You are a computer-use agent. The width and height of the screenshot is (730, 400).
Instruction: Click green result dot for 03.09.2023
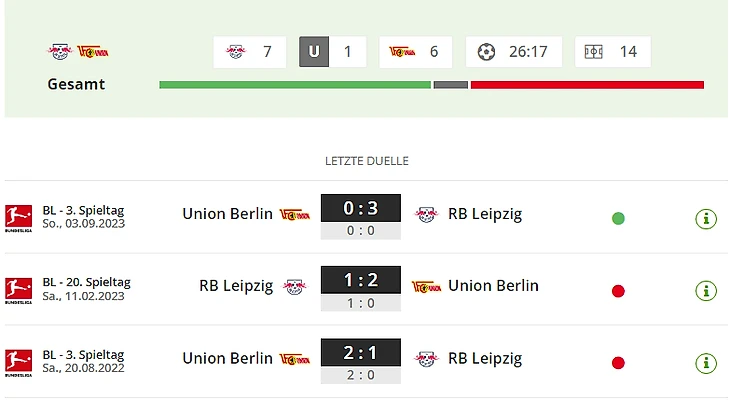618,218
